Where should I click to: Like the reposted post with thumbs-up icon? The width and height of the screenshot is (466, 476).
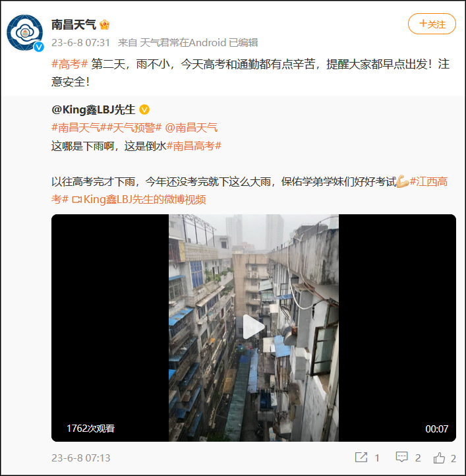pyautogui.click(x=439, y=458)
